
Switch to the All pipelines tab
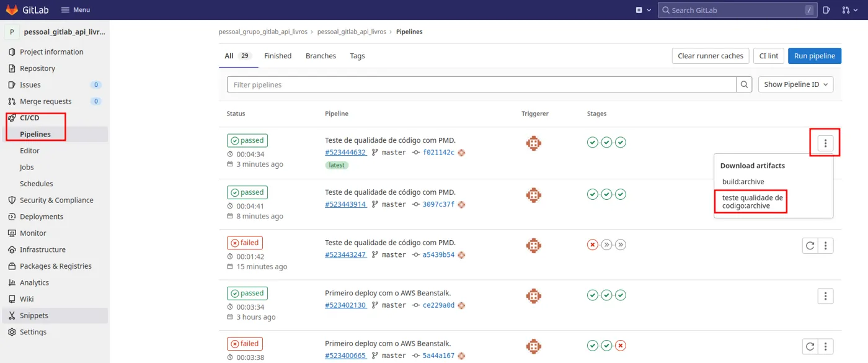237,56
